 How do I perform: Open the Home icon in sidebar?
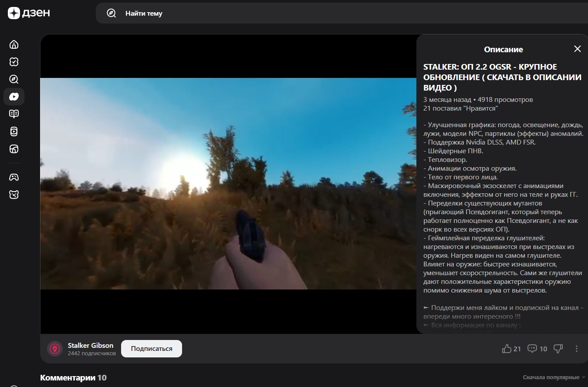click(x=14, y=44)
